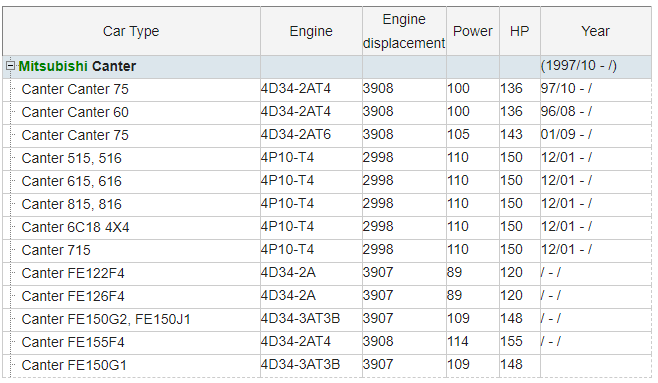Click the Year column header
The width and height of the screenshot is (658, 383).
pyautogui.click(x=595, y=31)
